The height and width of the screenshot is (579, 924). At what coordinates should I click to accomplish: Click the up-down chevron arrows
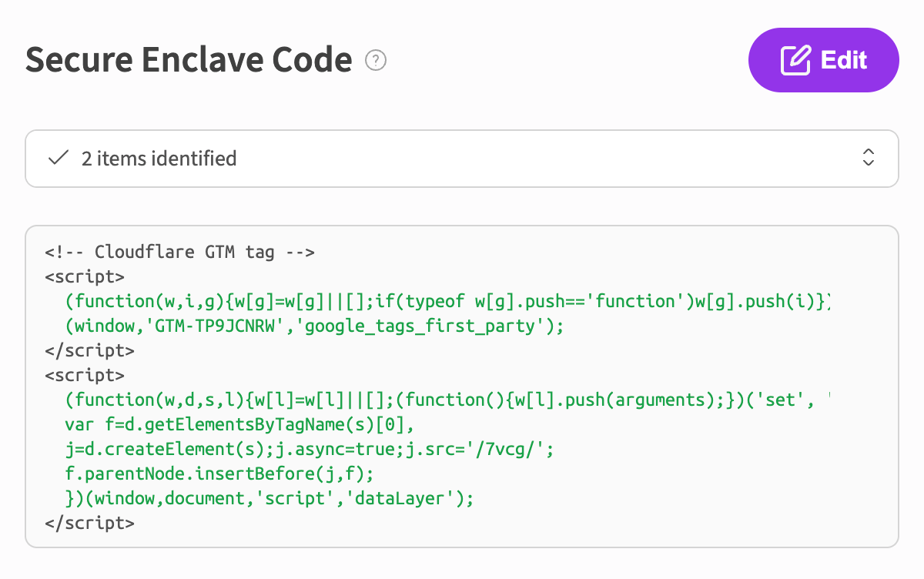868,158
